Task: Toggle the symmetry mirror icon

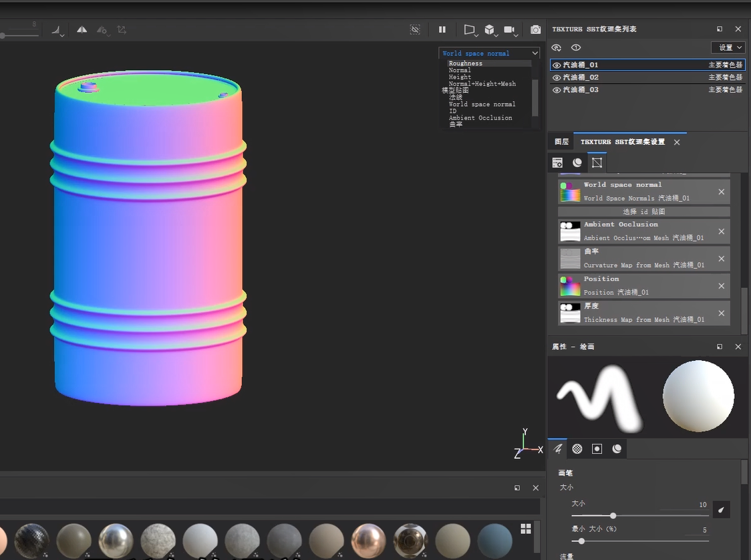Action: 82,29
